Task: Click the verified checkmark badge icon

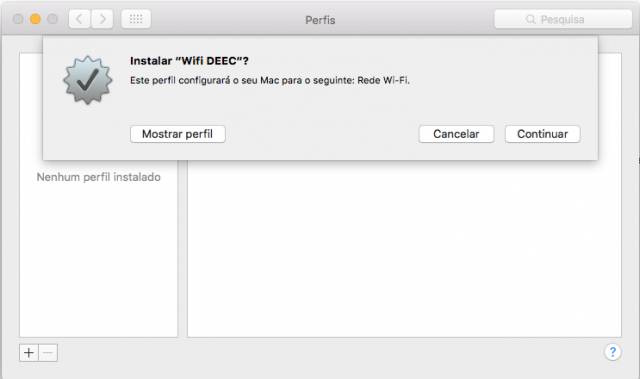Action: [87, 80]
